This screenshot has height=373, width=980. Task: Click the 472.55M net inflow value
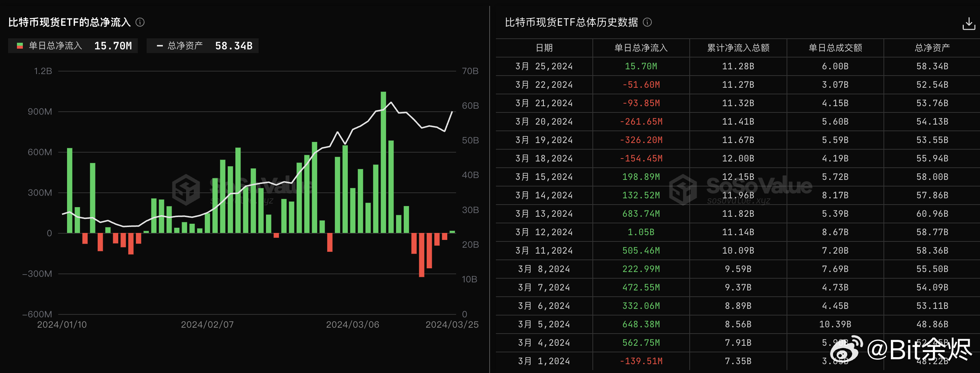pyautogui.click(x=641, y=288)
